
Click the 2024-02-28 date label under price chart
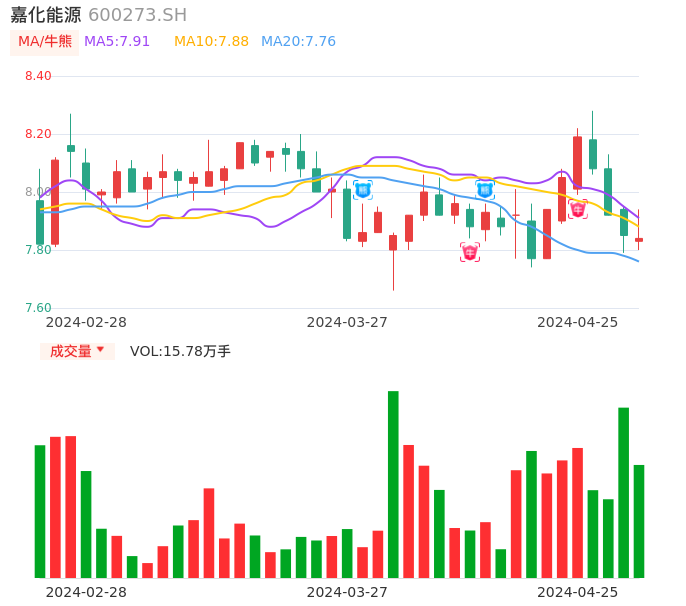tap(86, 322)
